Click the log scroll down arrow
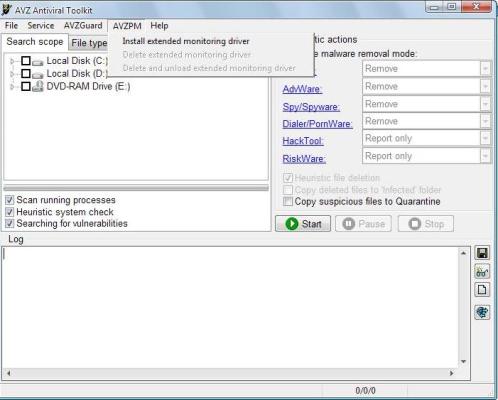This screenshot has height=400, width=498. pos(463,362)
